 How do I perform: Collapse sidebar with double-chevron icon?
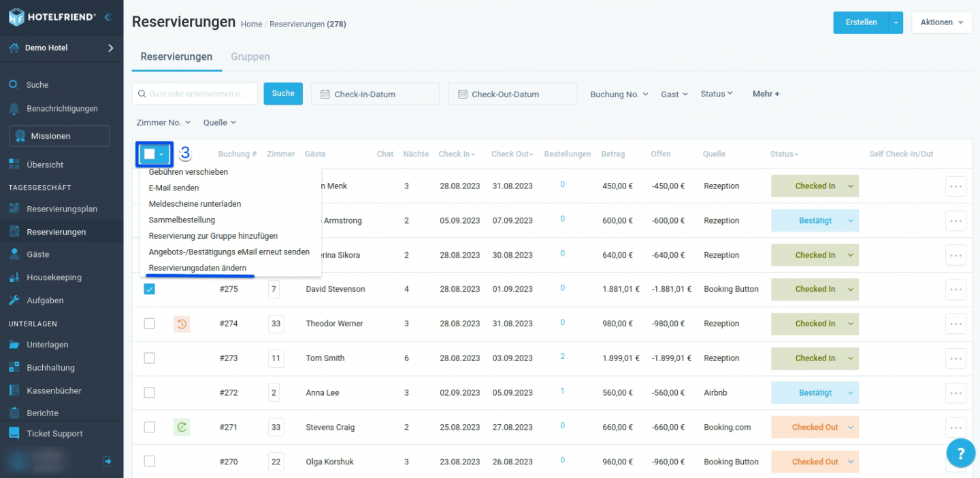tap(108, 18)
